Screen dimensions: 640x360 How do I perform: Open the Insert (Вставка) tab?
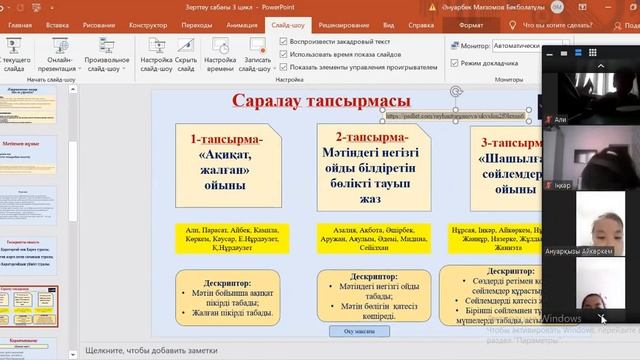pos(57,25)
